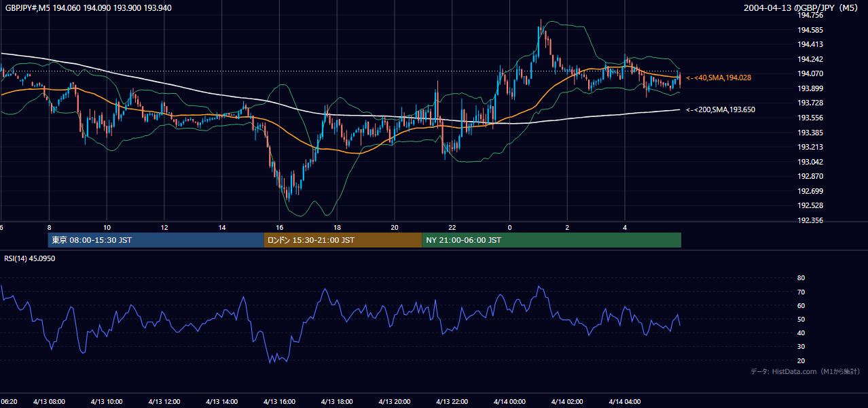
Task: Click the price axis value 193.385
Action: (810, 133)
